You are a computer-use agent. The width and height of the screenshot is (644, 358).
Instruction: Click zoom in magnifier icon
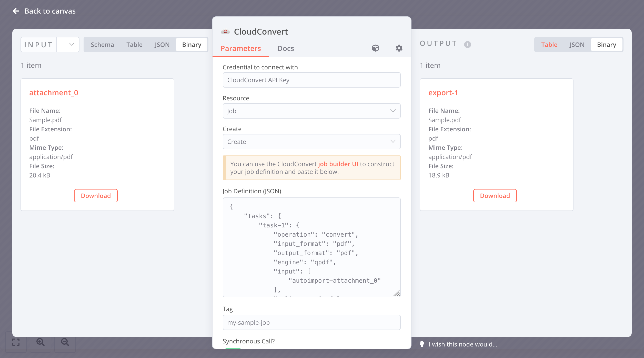pyautogui.click(x=41, y=342)
